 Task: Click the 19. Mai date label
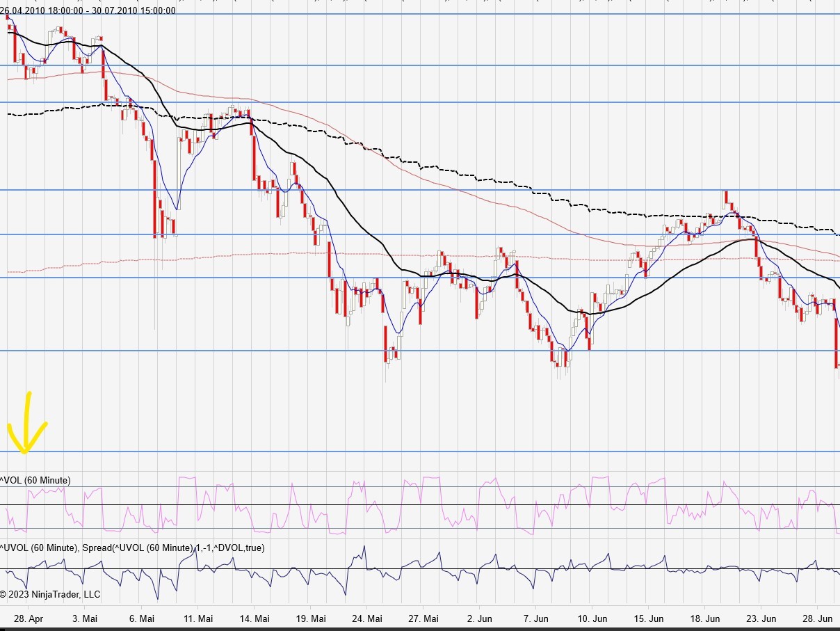[x=311, y=618]
